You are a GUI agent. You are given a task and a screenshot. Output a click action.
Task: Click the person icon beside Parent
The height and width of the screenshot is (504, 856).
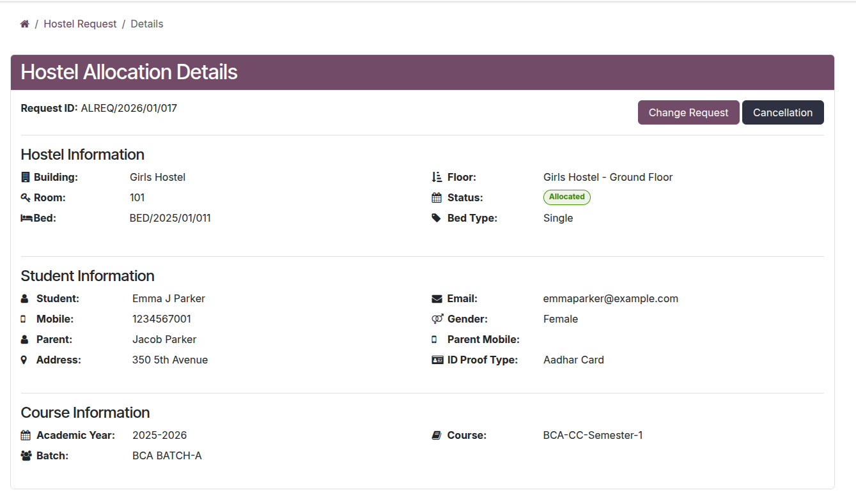point(24,340)
